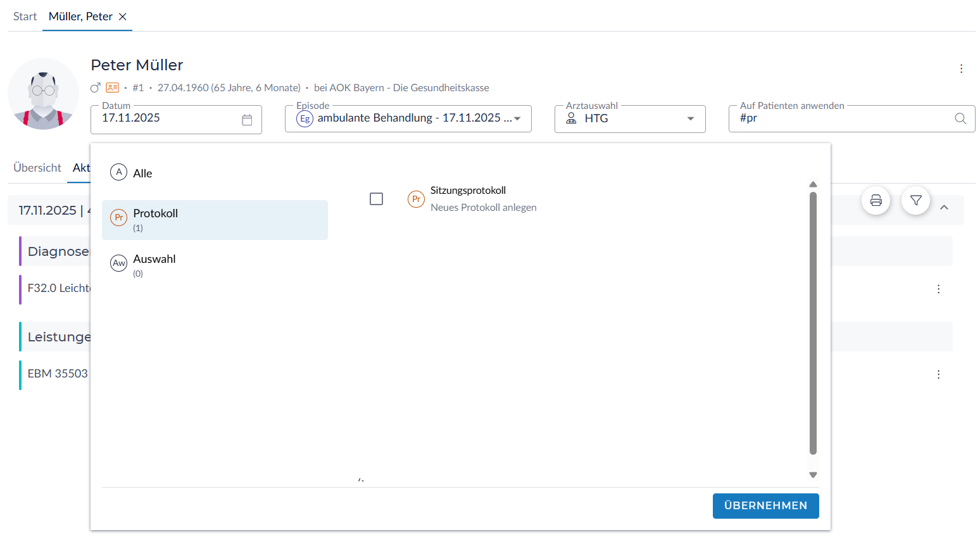The width and height of the screenshot is (980, 551).
Task: Click the search magnifier icon
Action: click(960, 118)
